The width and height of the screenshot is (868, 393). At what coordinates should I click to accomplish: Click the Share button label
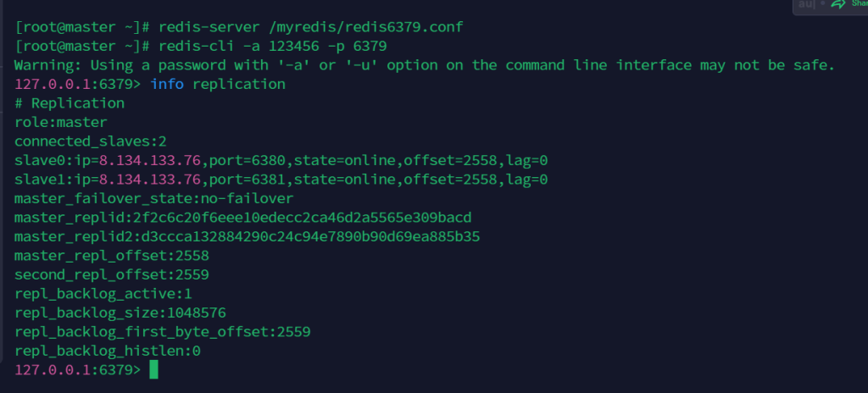pos(858,4)
